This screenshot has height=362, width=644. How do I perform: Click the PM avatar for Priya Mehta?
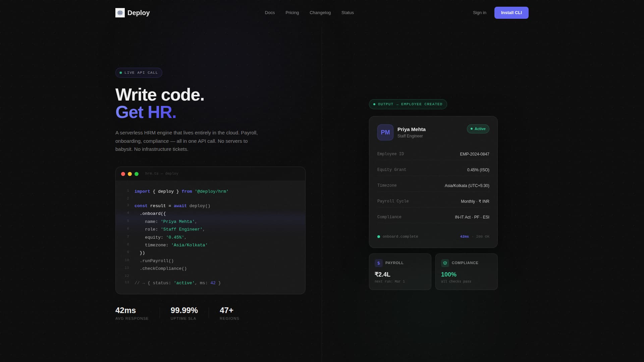(x=385, y=132)
